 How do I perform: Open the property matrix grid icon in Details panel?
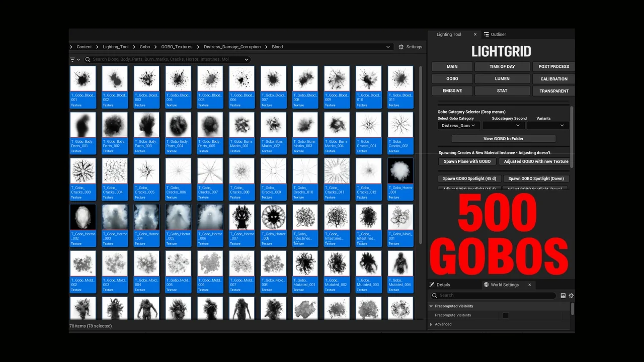pos(563,296)
